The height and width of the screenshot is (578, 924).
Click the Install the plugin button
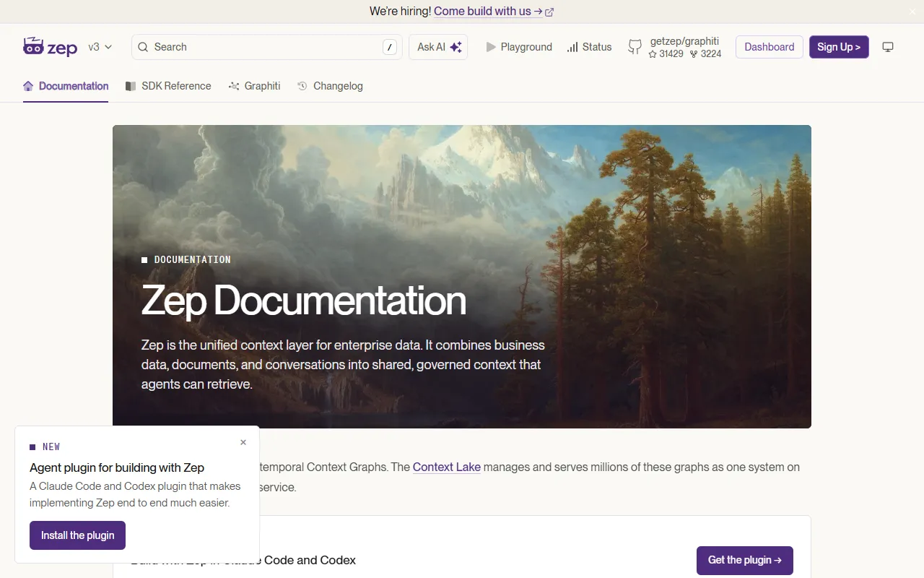point(77,535)
